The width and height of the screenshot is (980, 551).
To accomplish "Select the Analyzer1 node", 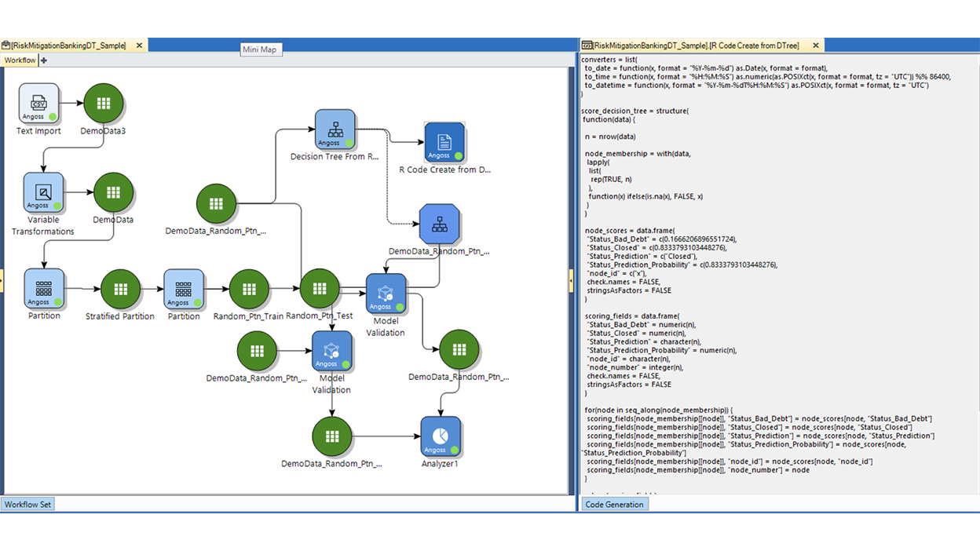I will 441,438.
